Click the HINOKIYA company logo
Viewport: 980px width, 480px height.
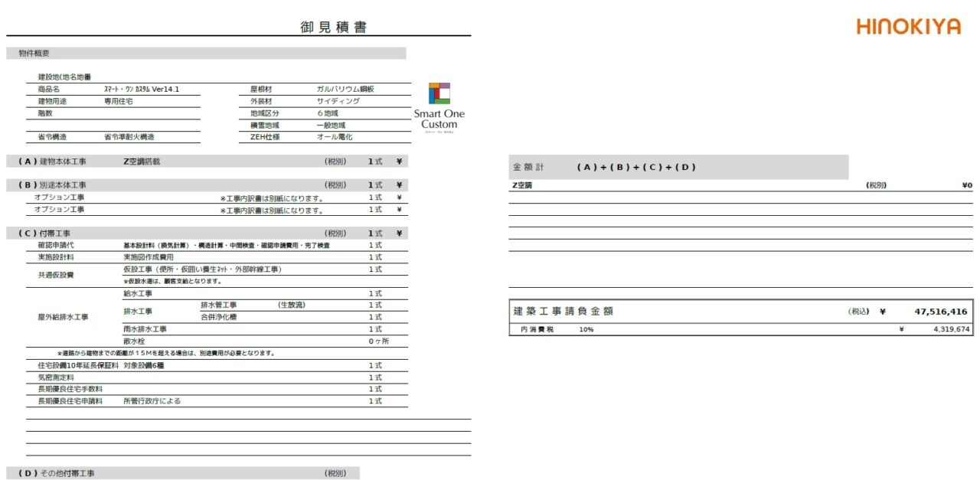908,26
